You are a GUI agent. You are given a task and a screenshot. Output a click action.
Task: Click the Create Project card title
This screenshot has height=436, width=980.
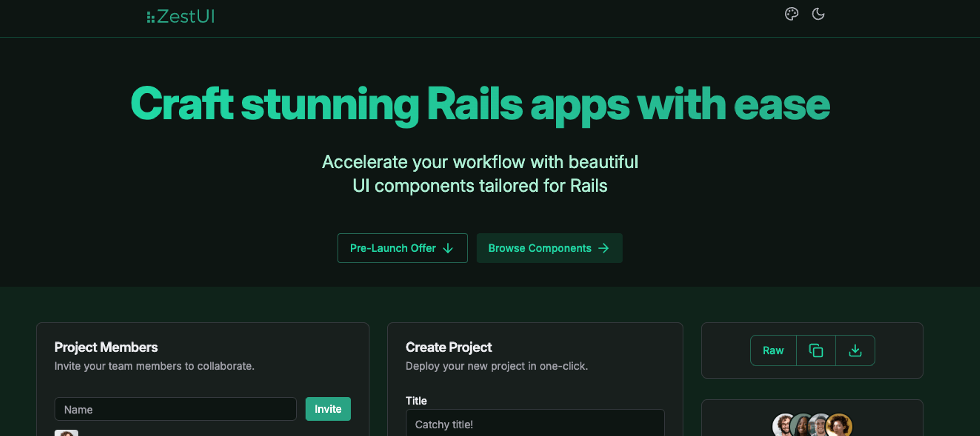click(448, 347)
